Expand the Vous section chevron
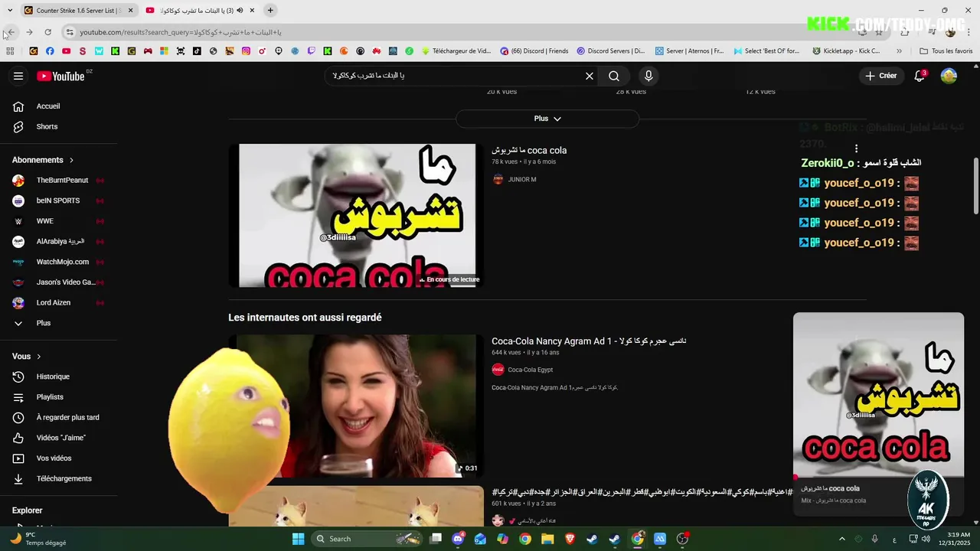This screenshot has width=980, height=551. (39, 357)
